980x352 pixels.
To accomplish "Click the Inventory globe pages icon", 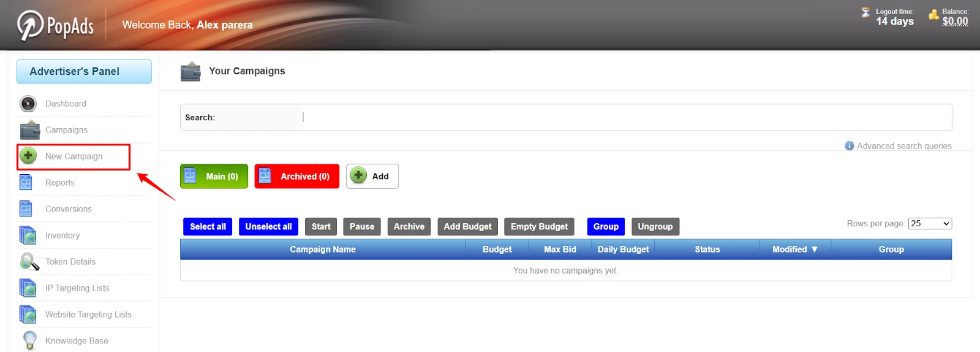I will 28,235.
